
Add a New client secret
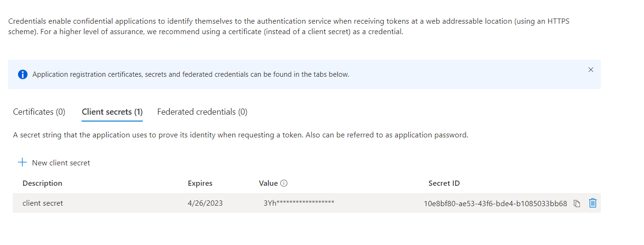[x=54, y=163]
